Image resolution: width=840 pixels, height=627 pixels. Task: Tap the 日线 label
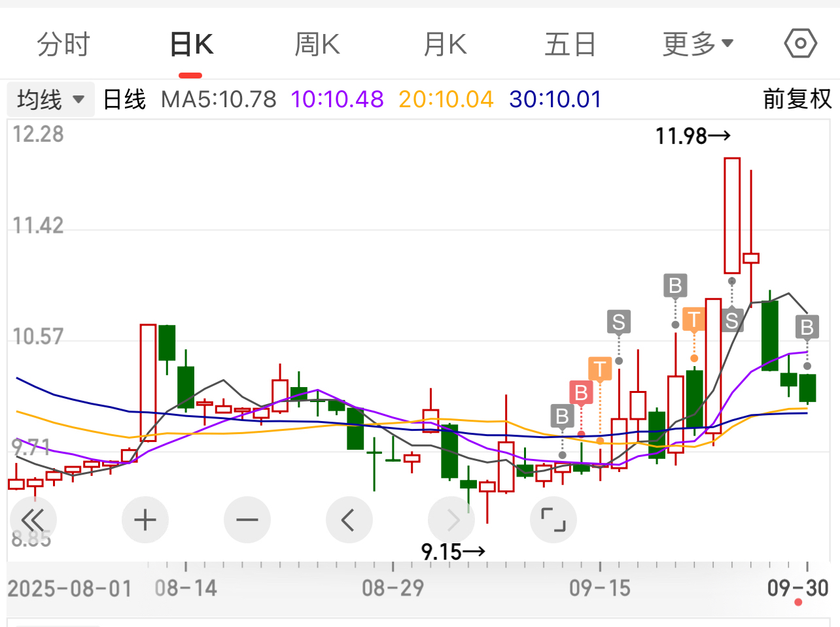(x=124, y=99)
